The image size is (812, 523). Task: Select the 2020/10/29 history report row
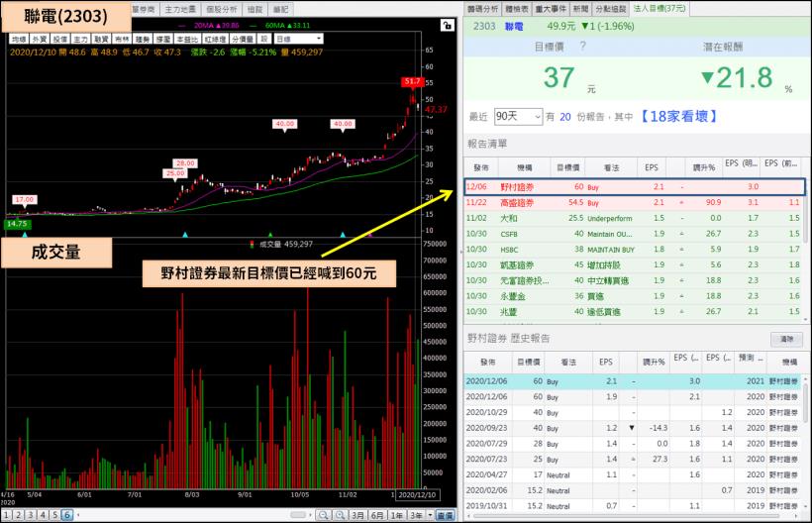[x=633, y=412]
